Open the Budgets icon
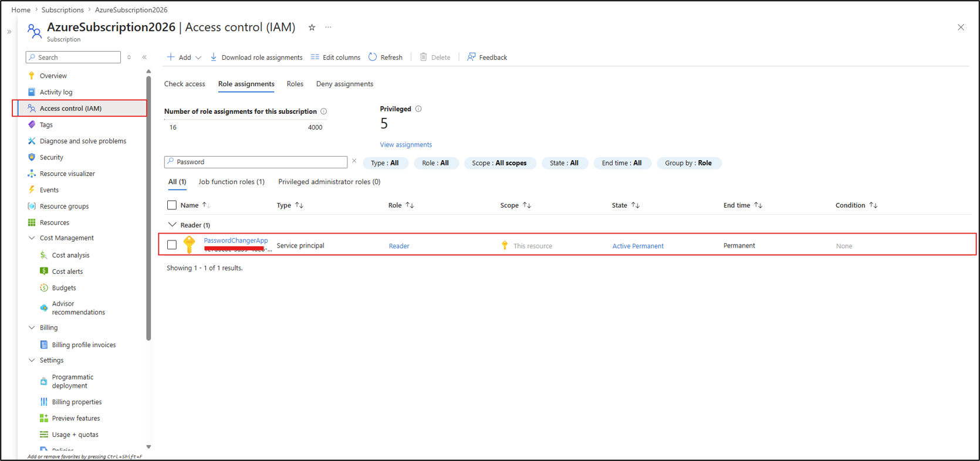 (x=44, y=287)
